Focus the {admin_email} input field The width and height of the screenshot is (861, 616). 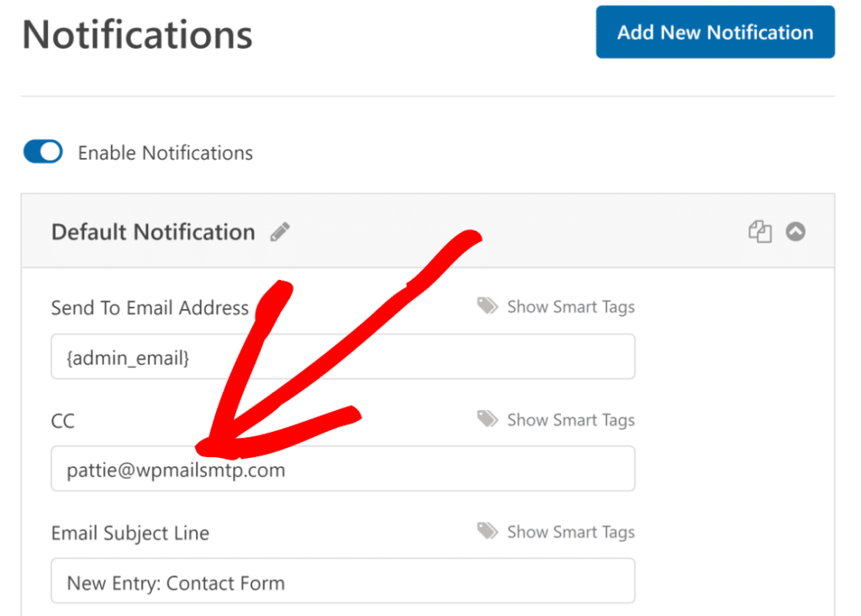pos(342,357)
